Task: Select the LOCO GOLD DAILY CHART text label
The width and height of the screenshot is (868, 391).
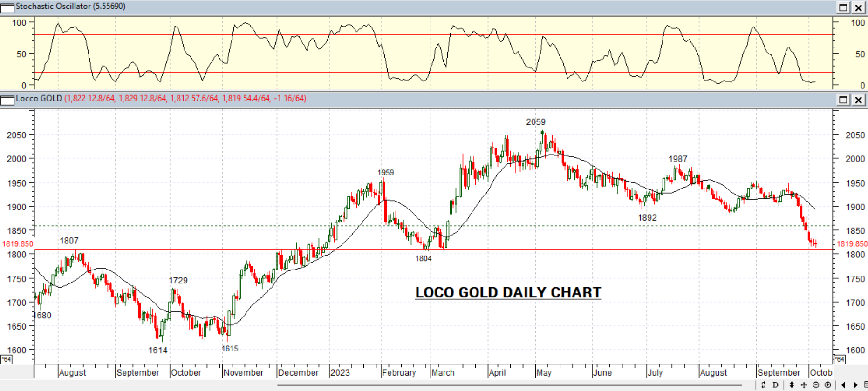Action: (x=508, y=292)
